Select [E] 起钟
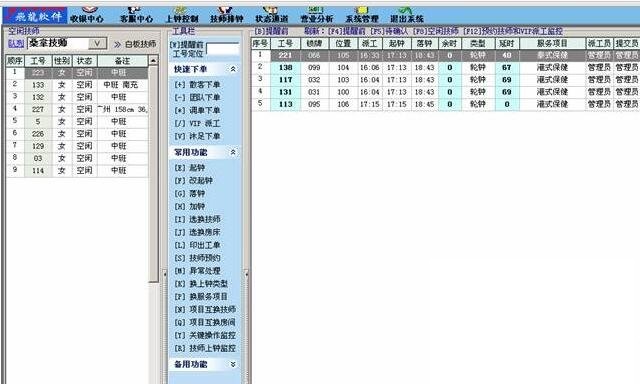 pos(190,167)
